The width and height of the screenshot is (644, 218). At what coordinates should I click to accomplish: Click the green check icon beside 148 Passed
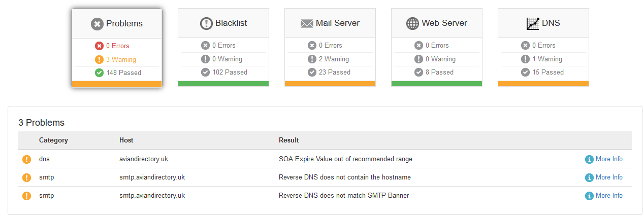tap(99, 72)
